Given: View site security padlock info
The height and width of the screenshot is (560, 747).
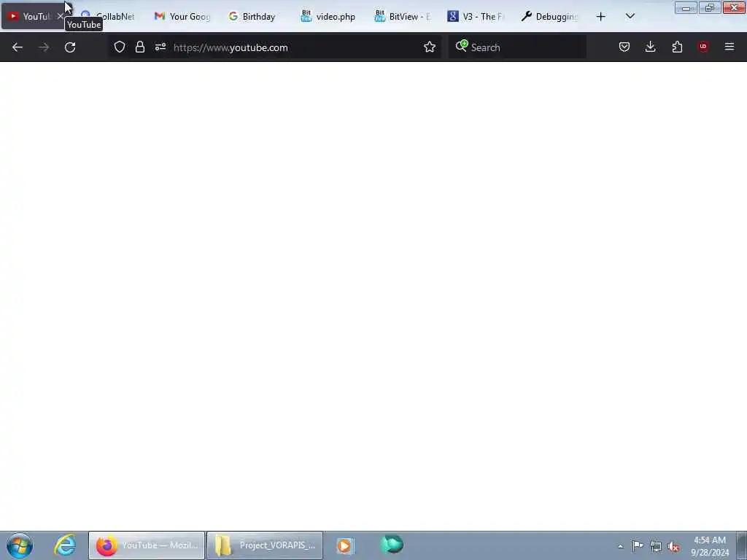Looking at the screenshot, I should click(140, 47).
